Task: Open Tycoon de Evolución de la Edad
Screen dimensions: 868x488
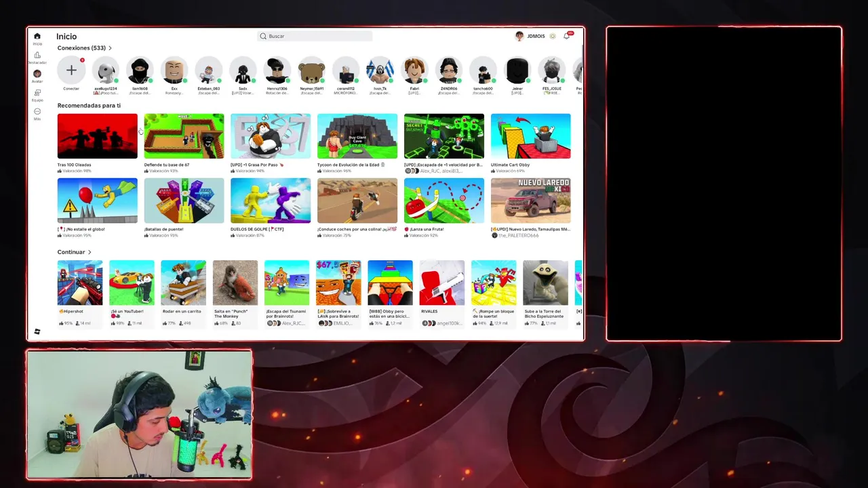Action: coord(357,136)
